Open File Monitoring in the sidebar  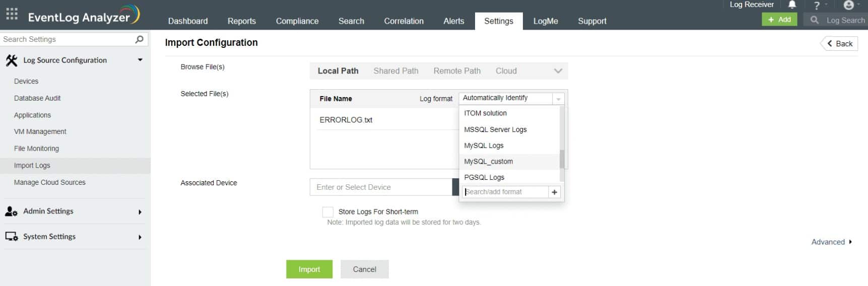[x=36, y=149]
